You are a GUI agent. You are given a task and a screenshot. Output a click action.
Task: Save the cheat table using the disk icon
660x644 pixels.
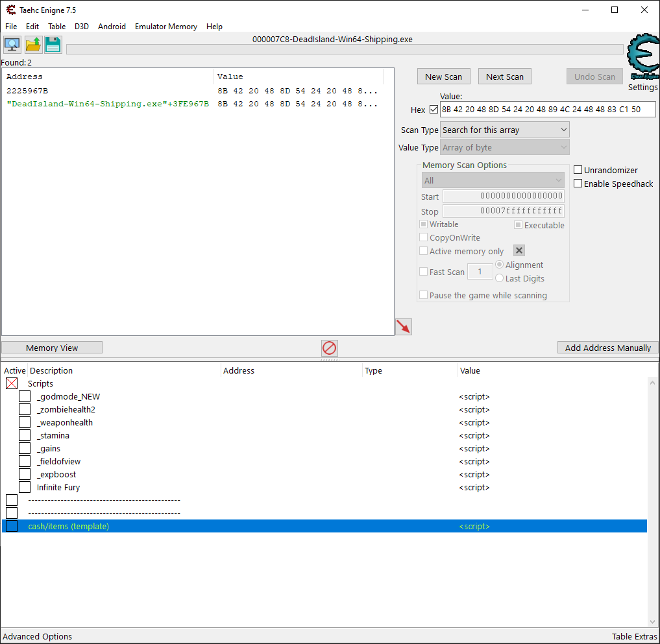(52, 44)
